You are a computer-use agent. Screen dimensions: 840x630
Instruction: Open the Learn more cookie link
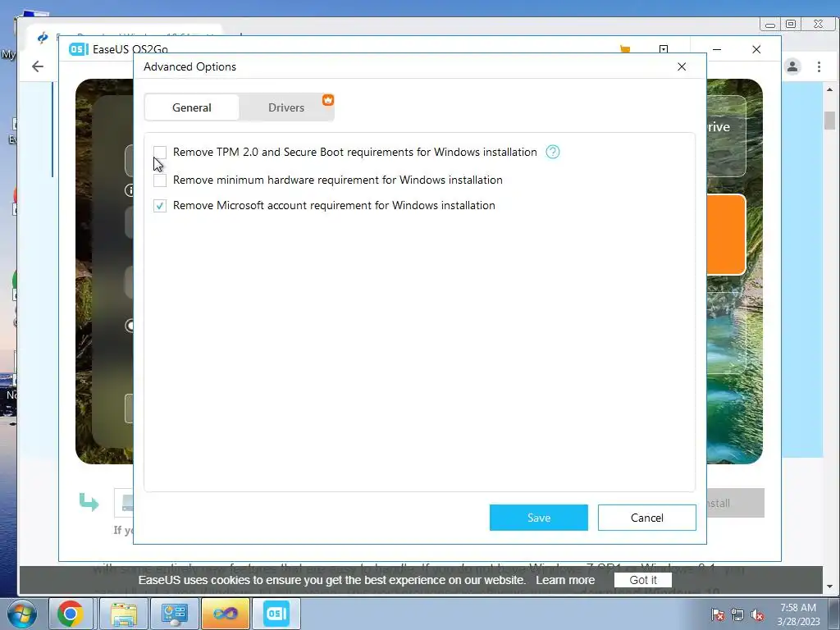(565, 580)
